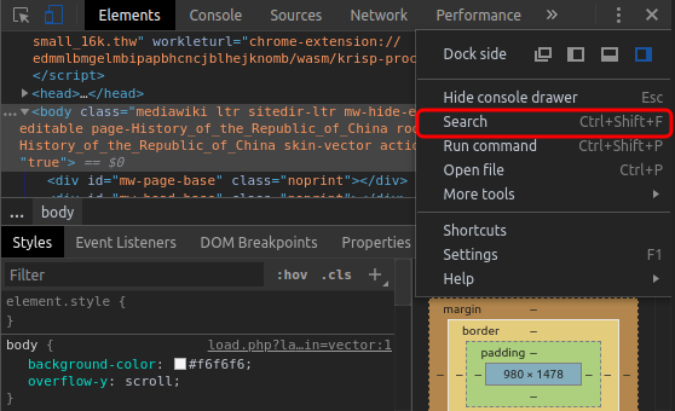This screenshot has width=675, height=411.
Task: Click the ellipsis beside the body node
Action: tap(9, 113)
